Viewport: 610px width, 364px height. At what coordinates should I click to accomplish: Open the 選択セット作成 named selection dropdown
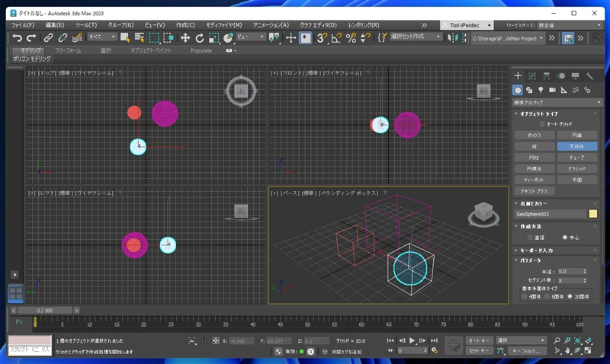[x=416, y=37]
